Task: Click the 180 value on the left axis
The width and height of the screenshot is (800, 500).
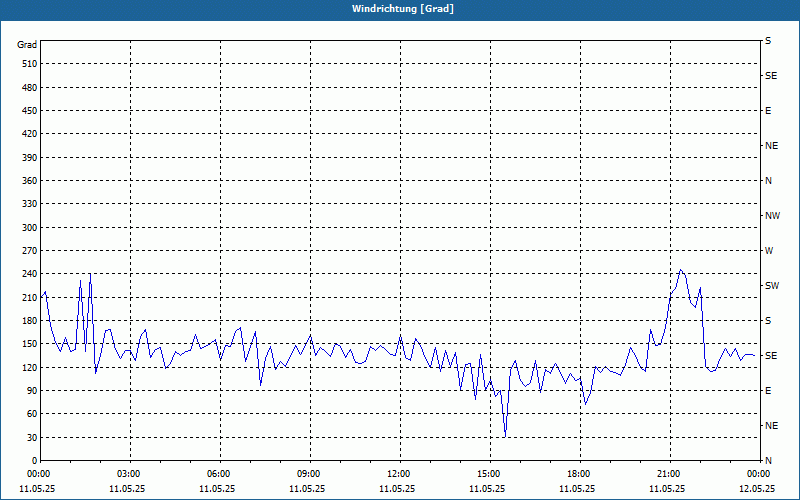Action: pos(30,321)
